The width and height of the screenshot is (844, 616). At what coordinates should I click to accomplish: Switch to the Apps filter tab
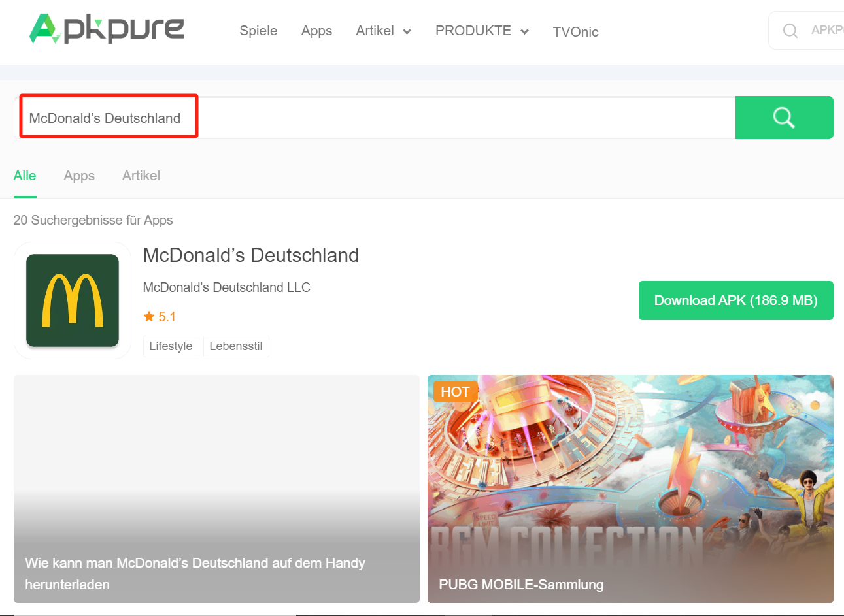click(79, 176)
